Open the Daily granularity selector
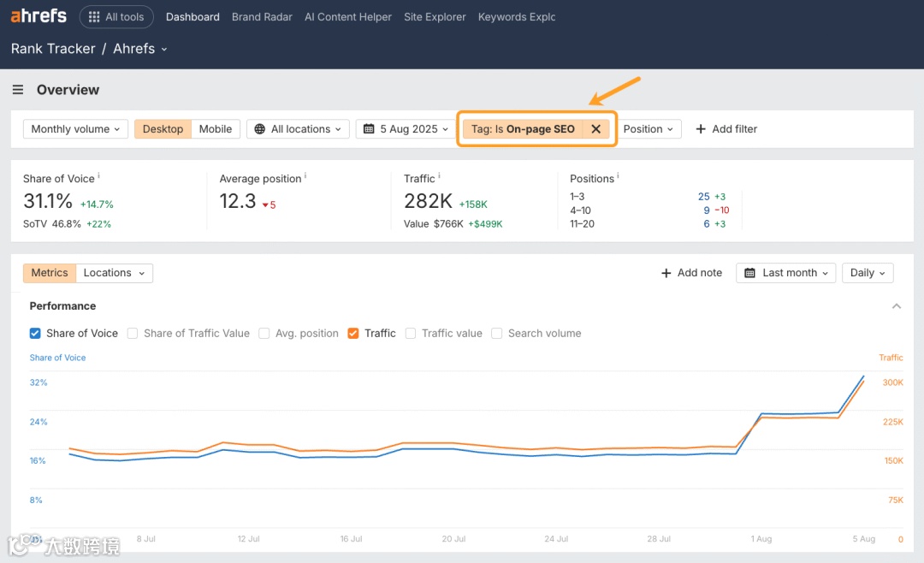This screenshot has width=924, height=563. pos(867,272)
